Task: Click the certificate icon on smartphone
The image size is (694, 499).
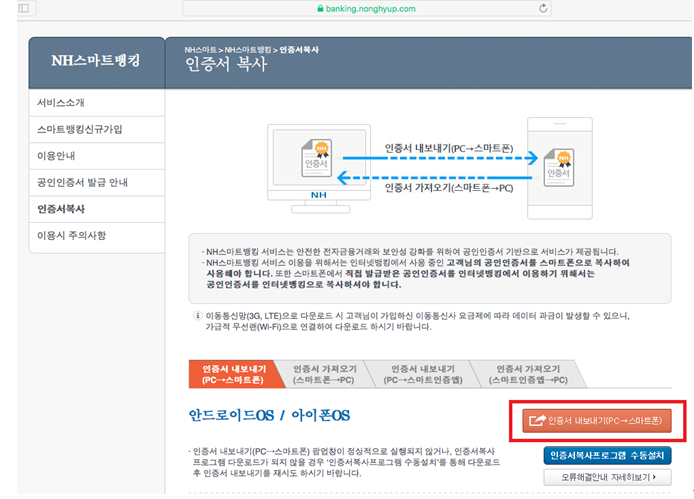Action: coord(559,167)
